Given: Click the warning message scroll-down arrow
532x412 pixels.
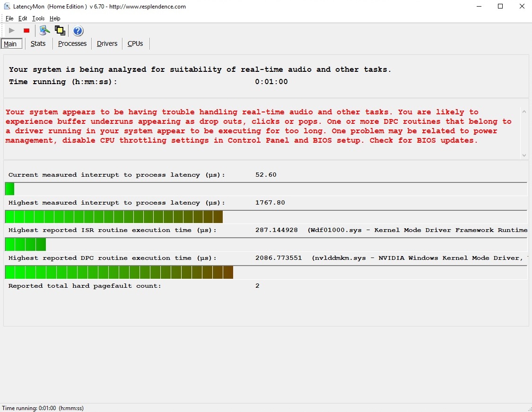Looking at the screenshot, I should (x=524, y=155).
